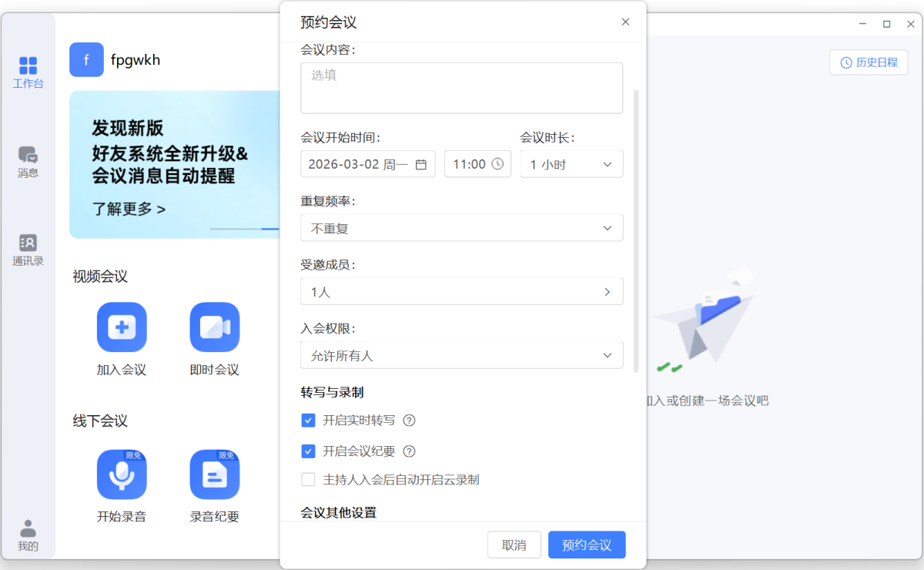Start an 即时会议 instant meeting
The image size is (924, 570).
click(x=214, y=327)
